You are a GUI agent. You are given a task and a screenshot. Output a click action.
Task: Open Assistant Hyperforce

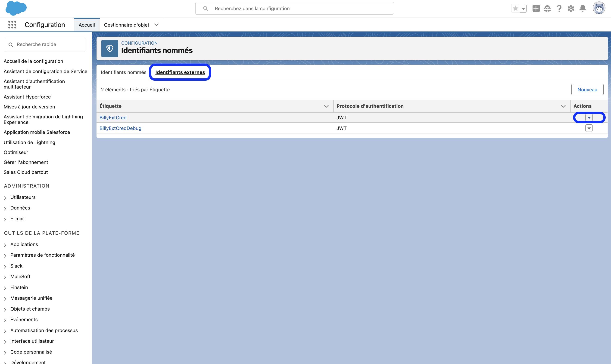27,97
